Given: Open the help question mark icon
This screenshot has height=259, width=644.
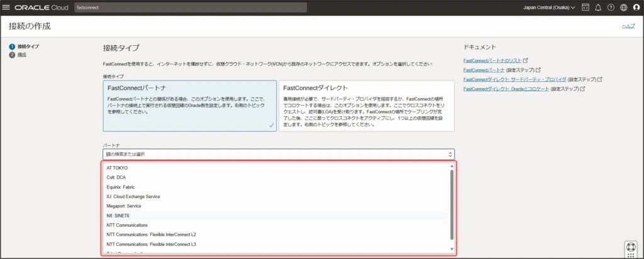Looking at the screenshot, I should point(611,8).
